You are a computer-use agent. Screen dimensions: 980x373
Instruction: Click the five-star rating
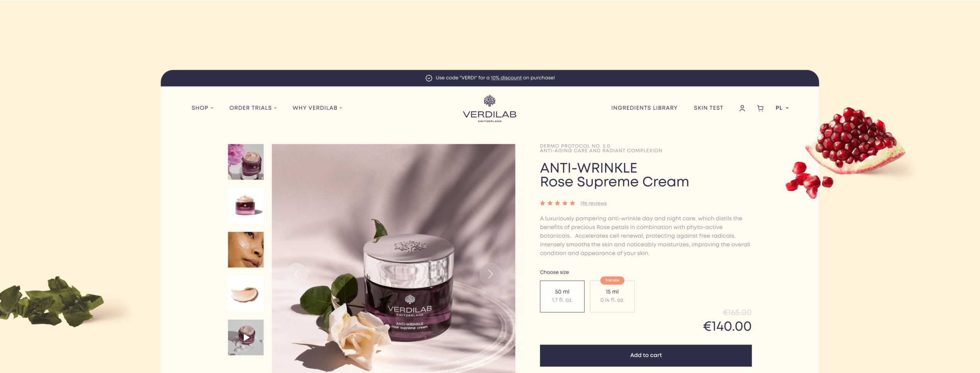coord(557,203)
